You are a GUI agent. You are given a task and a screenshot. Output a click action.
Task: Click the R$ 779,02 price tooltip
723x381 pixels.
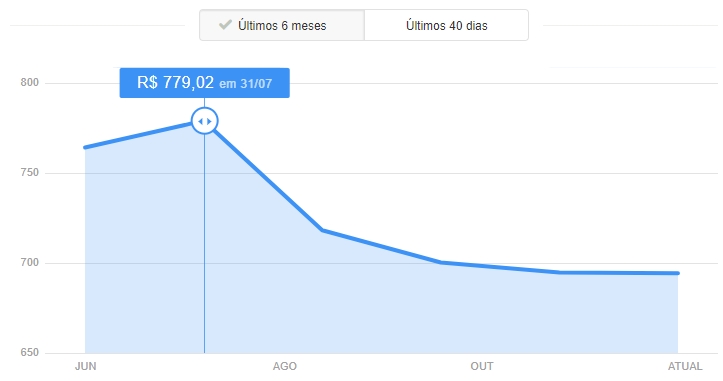[x=204, y=83]
